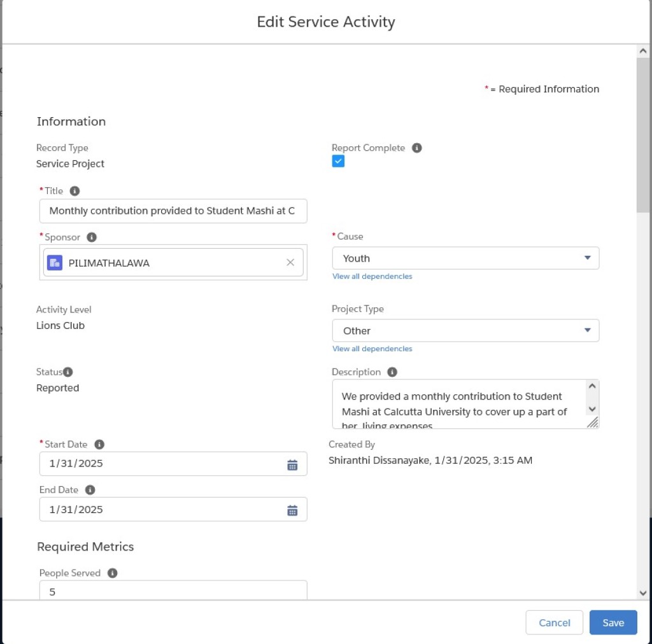Click the Save button
The image size is (652, 644).
coord(613,622)
